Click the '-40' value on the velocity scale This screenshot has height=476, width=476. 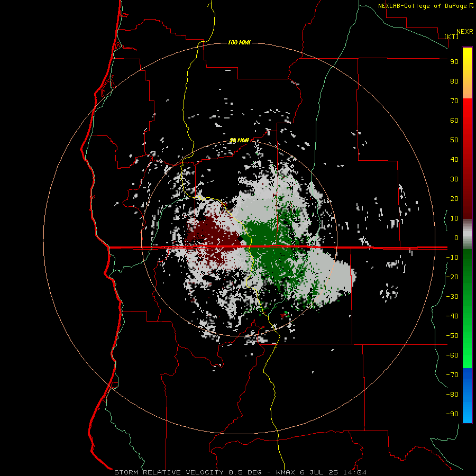tap(452, 316)
